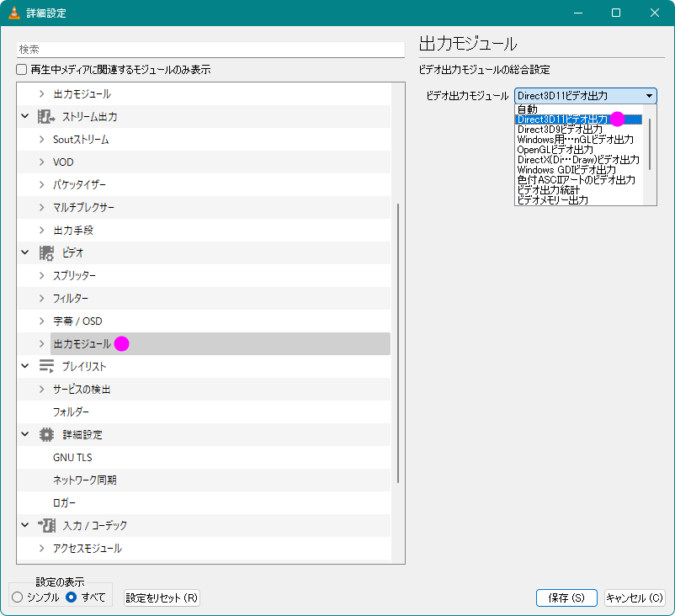Open the ビデオ出力モジュール combo box
675x616 pixels.
click(x=586, y=96)
